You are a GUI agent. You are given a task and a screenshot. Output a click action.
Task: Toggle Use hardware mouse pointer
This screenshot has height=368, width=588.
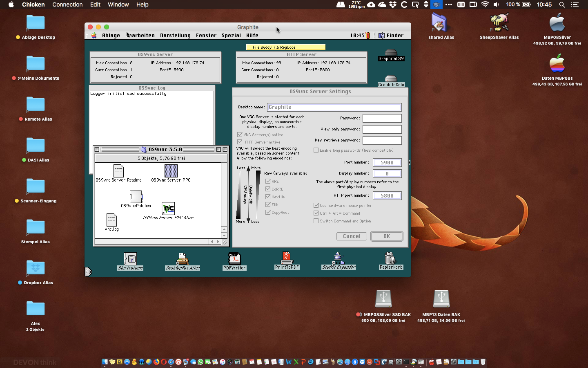pos(316,205)
